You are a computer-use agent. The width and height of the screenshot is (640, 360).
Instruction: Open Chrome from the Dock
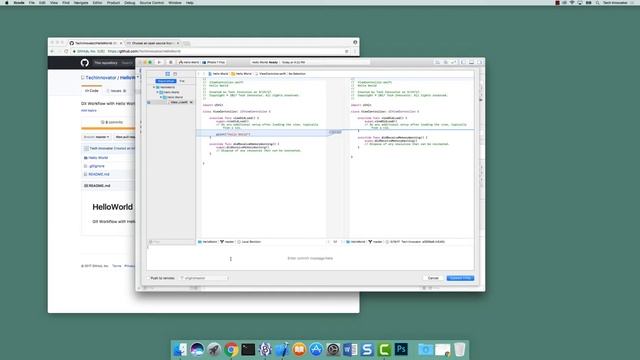[x=231, y=350]
